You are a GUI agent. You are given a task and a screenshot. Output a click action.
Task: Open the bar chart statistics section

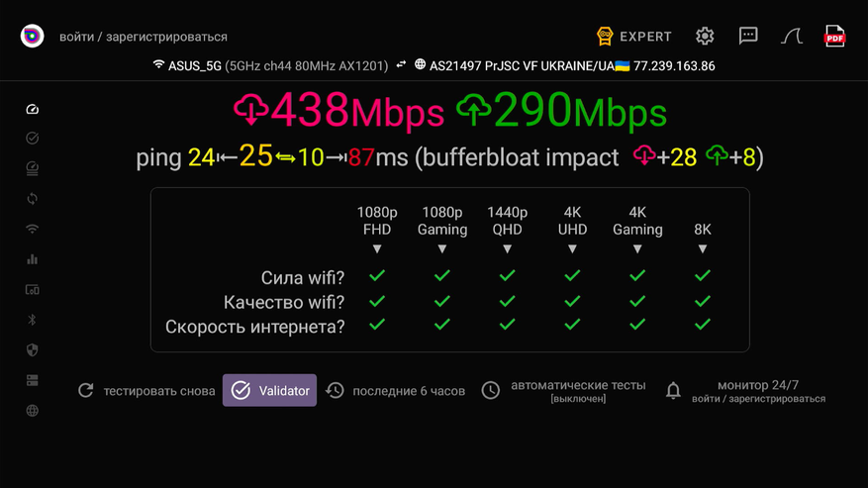32,259
